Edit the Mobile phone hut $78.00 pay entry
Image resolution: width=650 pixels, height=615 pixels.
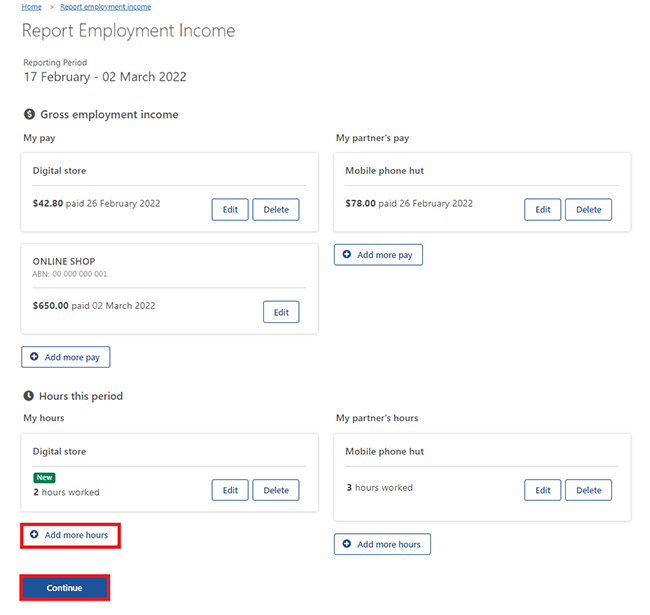(x=543, y=209)
